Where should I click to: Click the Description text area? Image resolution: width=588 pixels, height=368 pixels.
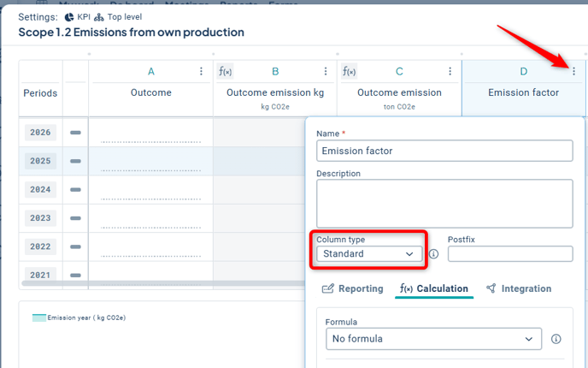pyautogui.click(x=444, y=203)
